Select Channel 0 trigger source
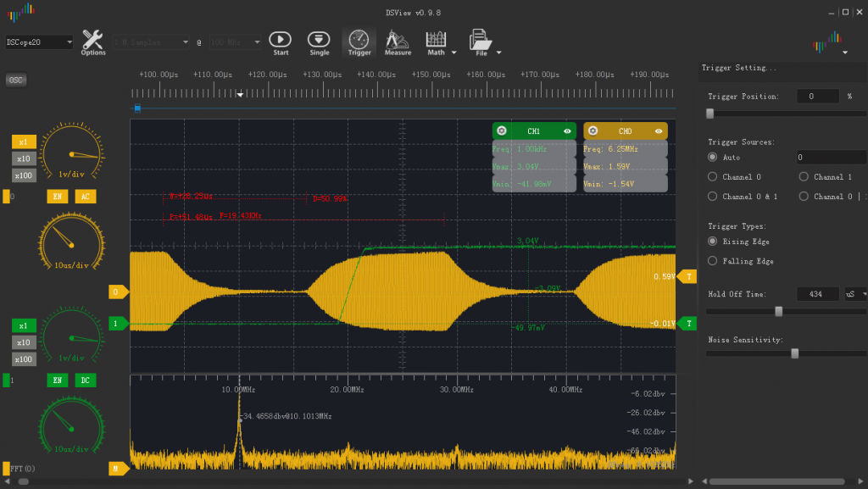 pyautogui.click(x=713, y=177)
